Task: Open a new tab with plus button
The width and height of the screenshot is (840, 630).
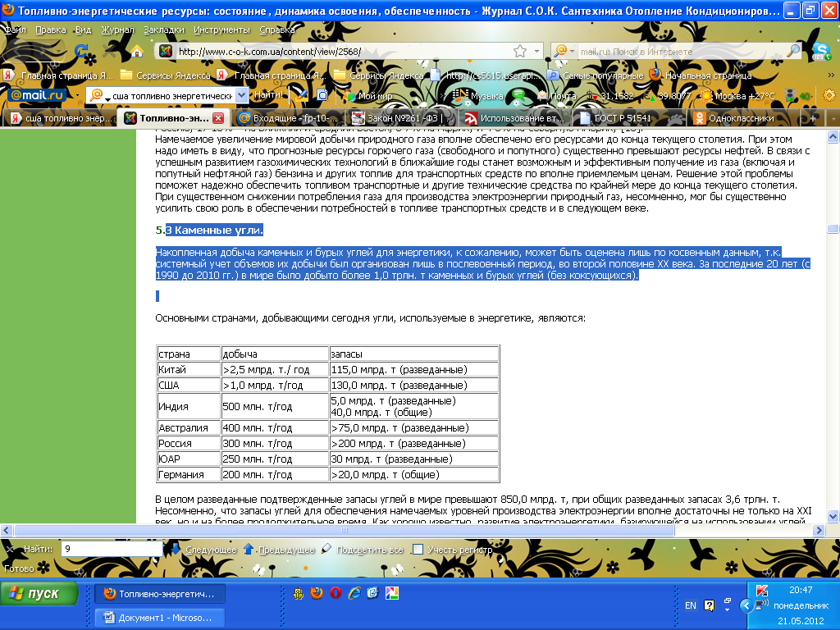Action: 812,118
